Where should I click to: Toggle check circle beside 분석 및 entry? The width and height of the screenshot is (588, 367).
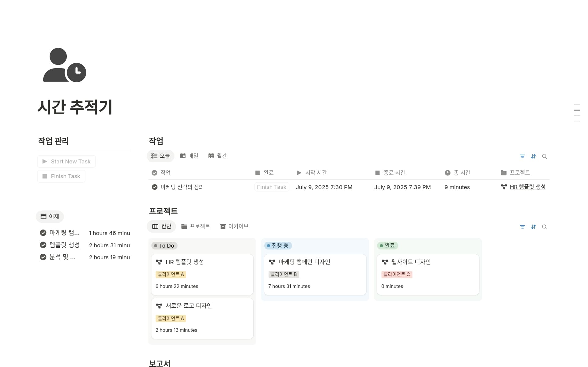coord(43,257)
